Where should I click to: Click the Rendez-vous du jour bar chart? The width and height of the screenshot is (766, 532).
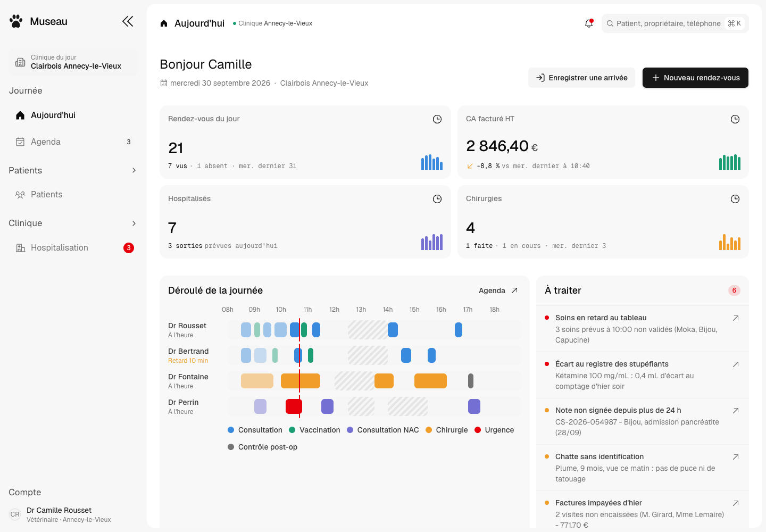point(432,162)
